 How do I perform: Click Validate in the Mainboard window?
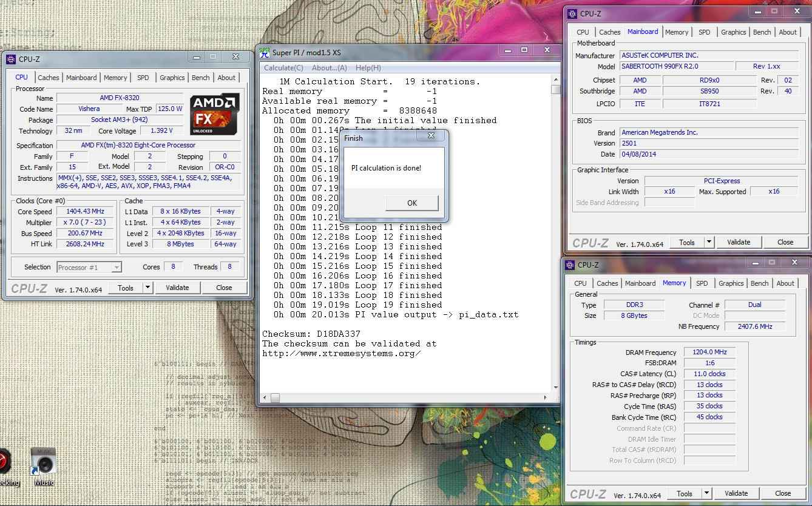(x=739, y=242)
